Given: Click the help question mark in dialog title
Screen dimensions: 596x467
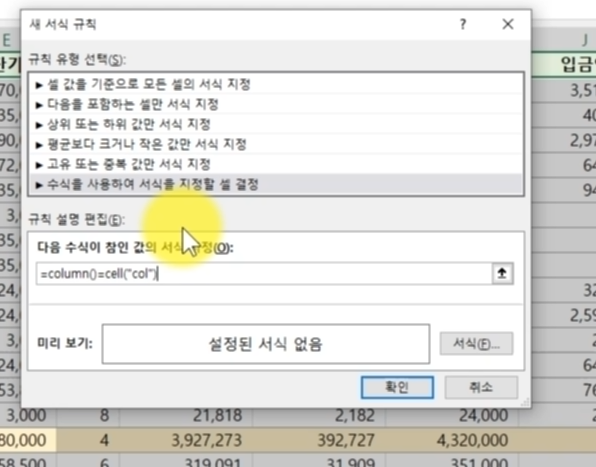Looking at the screenshot, I should pos(463,25).
